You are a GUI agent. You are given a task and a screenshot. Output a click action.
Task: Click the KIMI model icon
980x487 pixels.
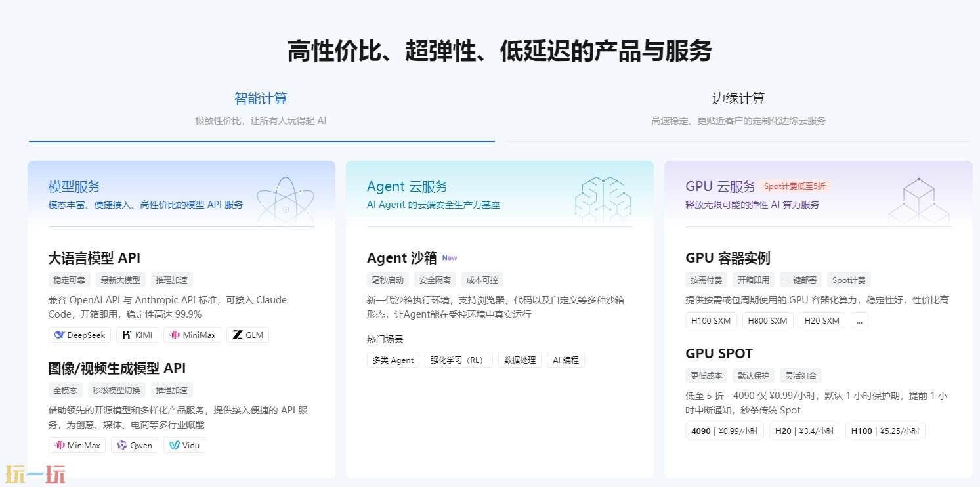point(137,335)
